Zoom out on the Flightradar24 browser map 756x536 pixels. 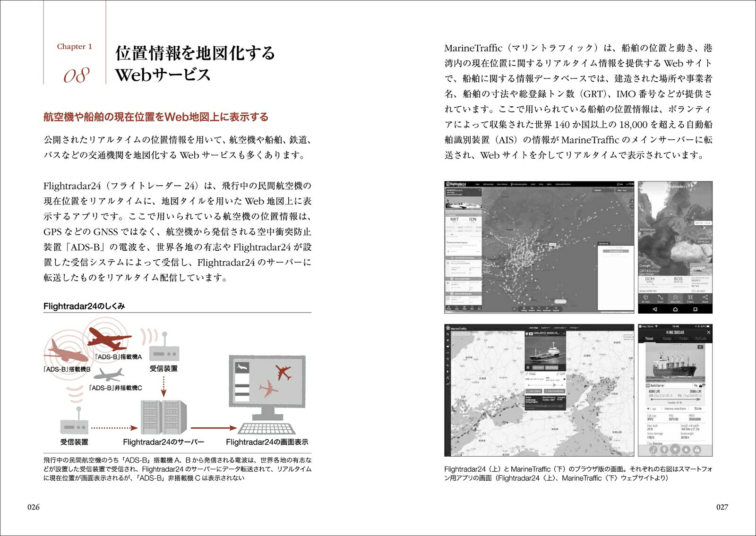632,207
